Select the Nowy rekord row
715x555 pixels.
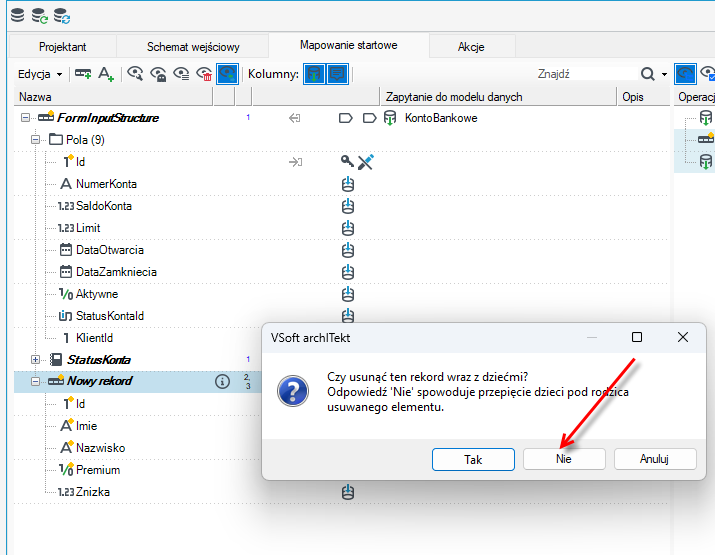pos(99,381)
